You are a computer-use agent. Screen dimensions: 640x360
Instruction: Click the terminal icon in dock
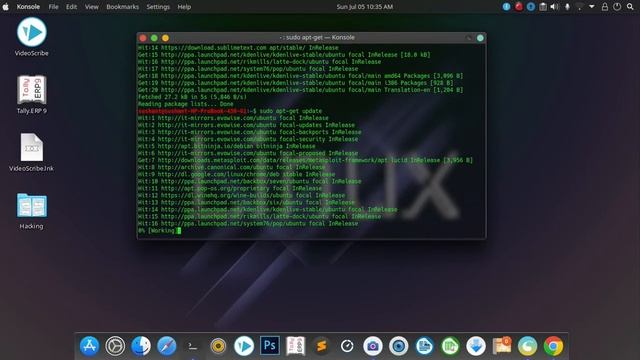pos(192,346)
